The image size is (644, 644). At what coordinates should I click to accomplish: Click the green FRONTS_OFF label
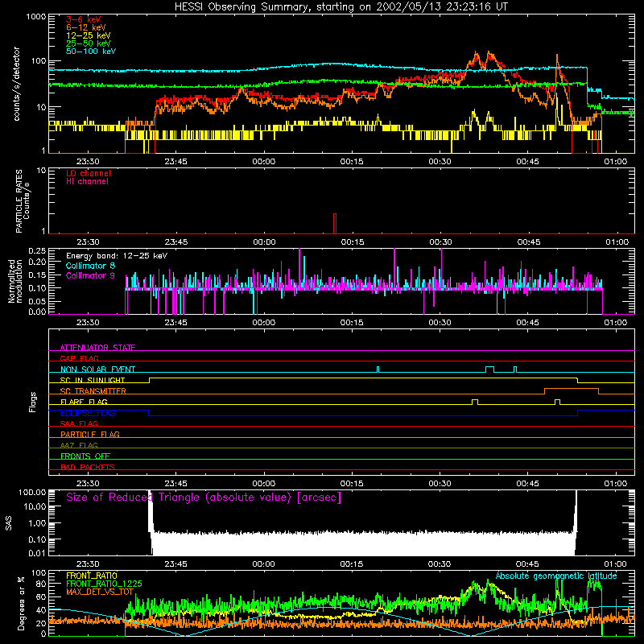(85, 456)
